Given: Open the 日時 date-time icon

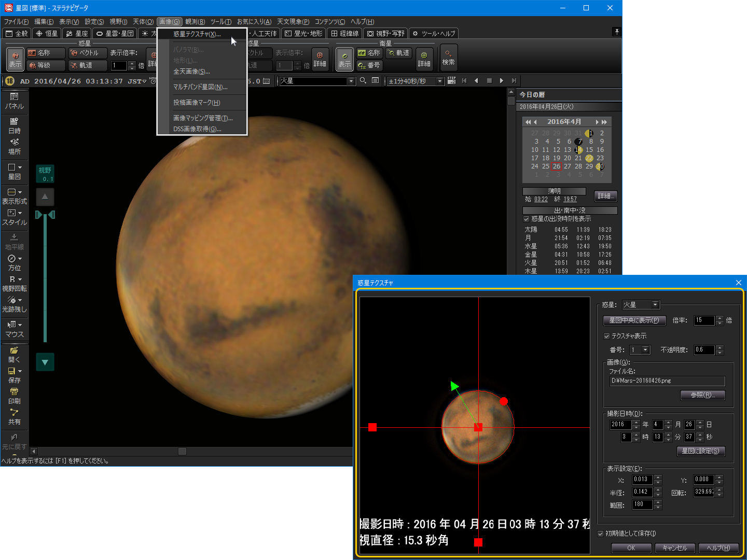Looking at the screenshot, I should point(15,126).
